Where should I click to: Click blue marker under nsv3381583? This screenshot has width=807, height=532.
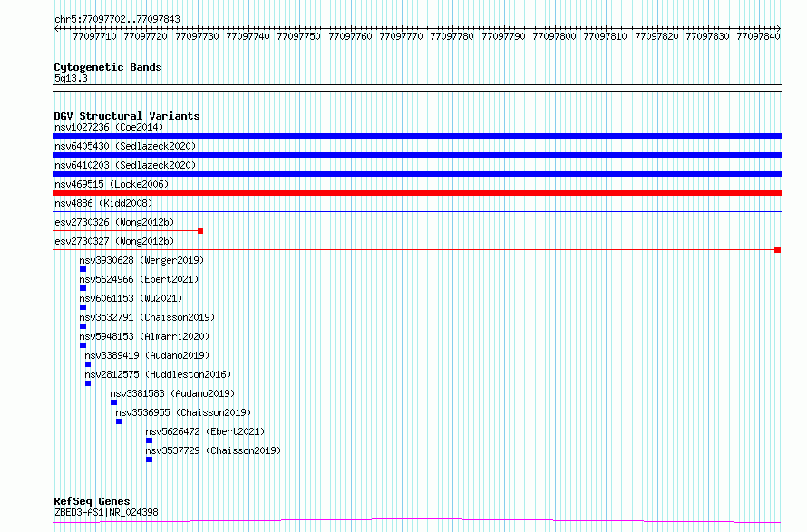(x=113, y=402)
